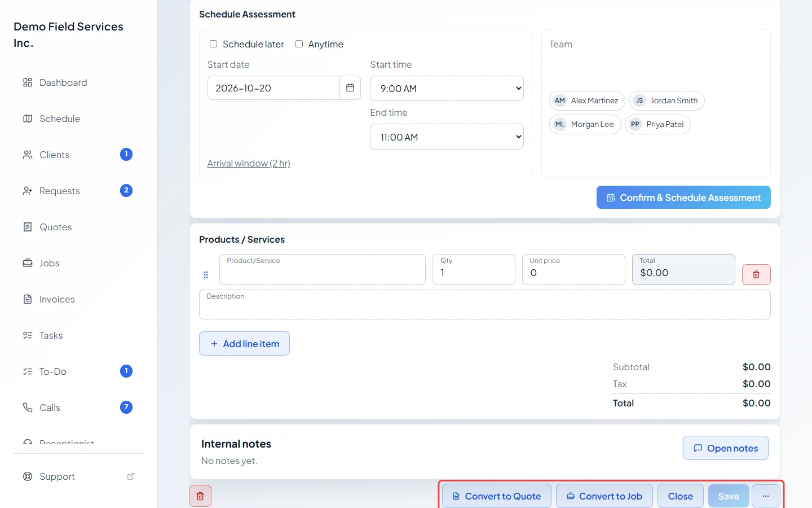The width and height of the screenshot is (812, 508).
Task: Click the Qty input field
Action: coord(474,269)
